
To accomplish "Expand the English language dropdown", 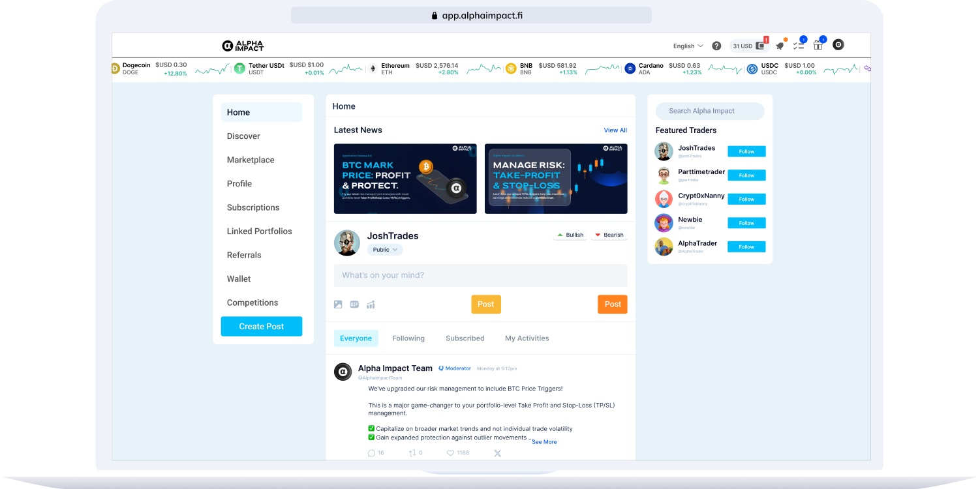I will coord(688,46).
